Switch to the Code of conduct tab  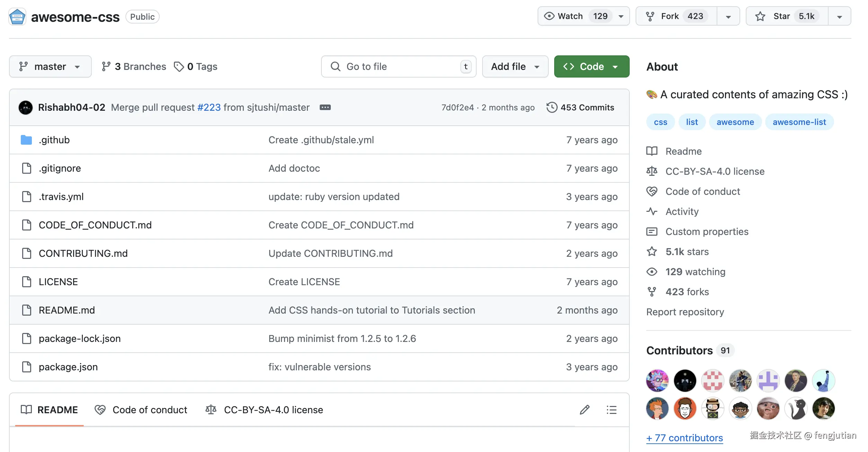click(x=141, y=410)
